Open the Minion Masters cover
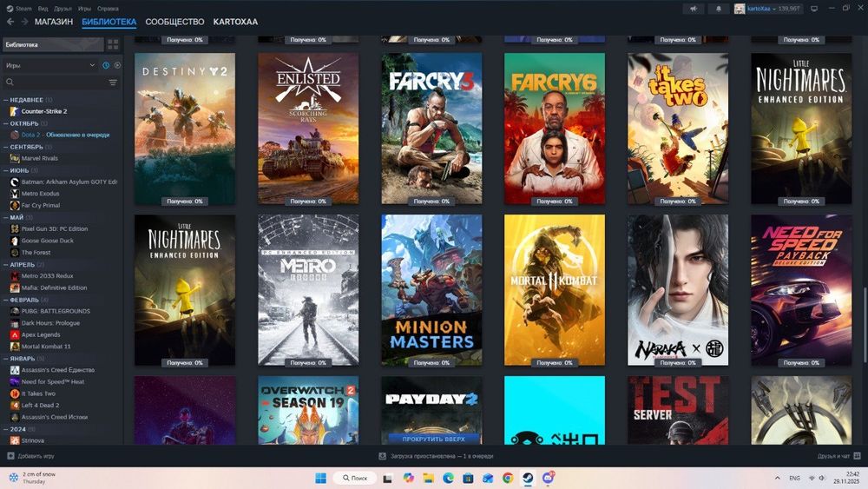 (431, 290)
